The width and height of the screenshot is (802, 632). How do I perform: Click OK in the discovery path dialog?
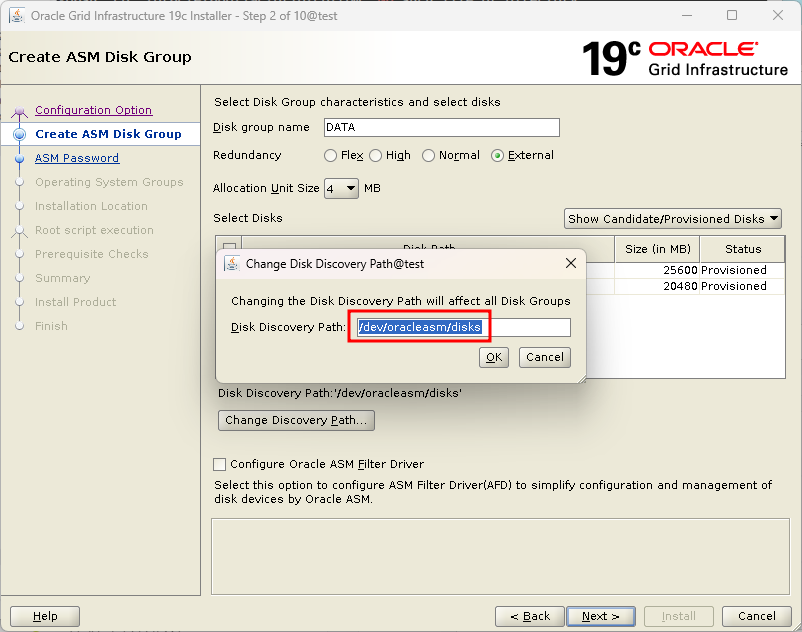pyautogui.click(x=494, y=357)
